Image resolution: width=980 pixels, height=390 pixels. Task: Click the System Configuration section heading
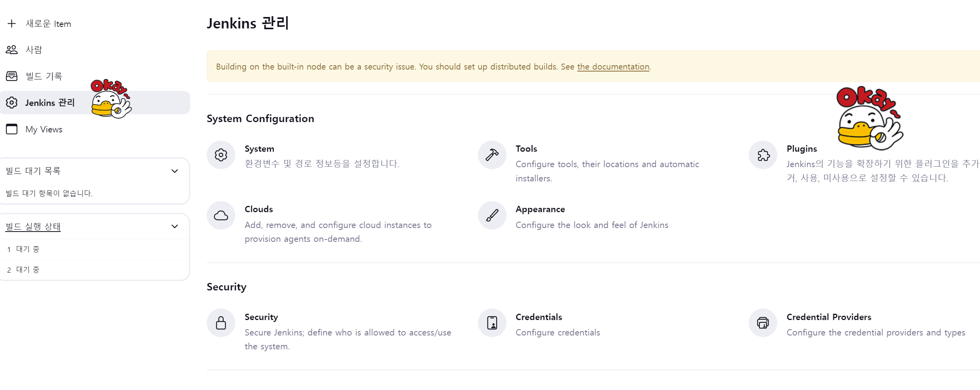[x=261, y=119]
